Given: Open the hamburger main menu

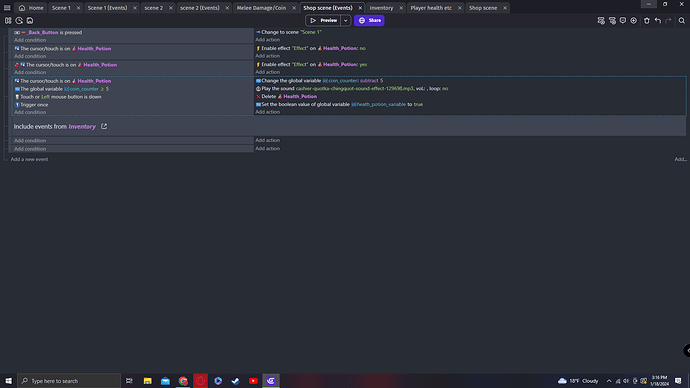Looking at the screenshot, I should tap(7, 7).
